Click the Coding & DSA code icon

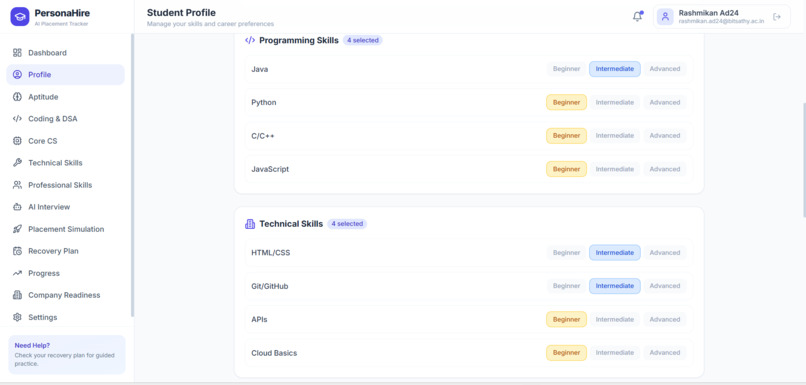click(x=17, y=119)
